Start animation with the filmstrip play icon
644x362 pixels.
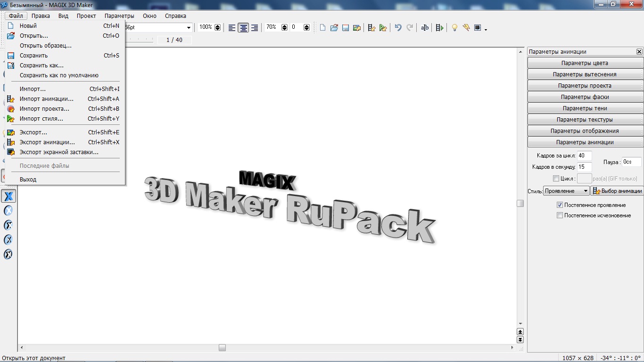click(439, 28)
